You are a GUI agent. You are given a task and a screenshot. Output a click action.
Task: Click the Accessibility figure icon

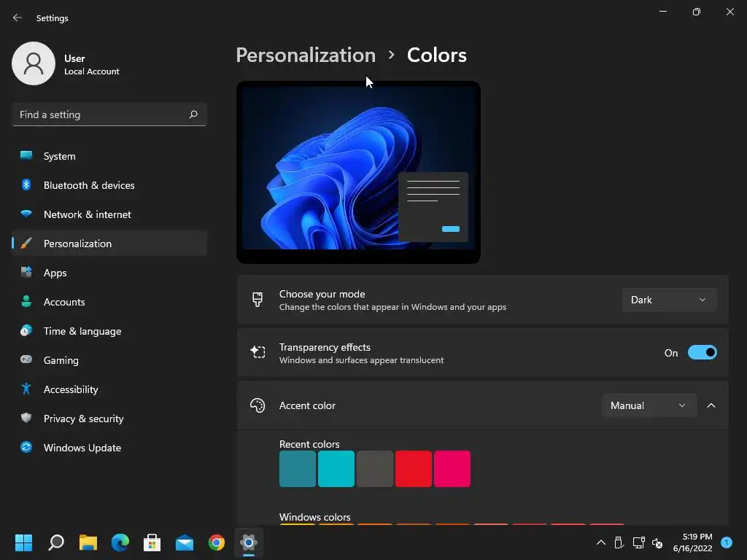tap(26, 389)
